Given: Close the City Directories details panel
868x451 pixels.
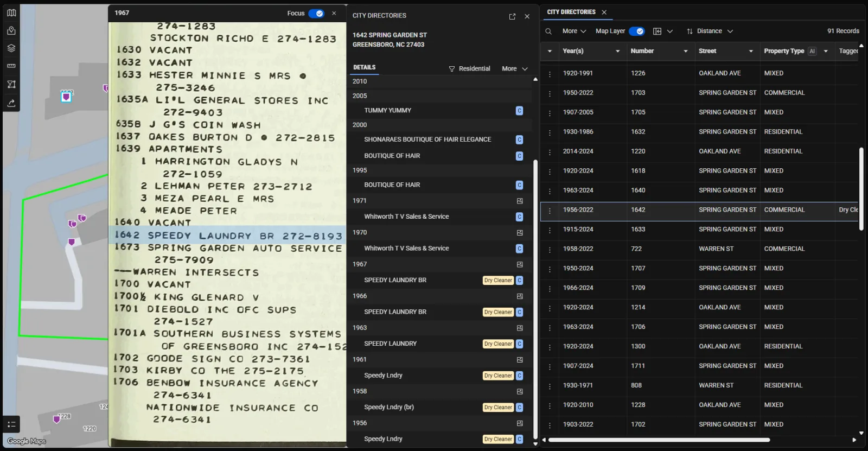Looking at the screenshot, I should [527, 16].
